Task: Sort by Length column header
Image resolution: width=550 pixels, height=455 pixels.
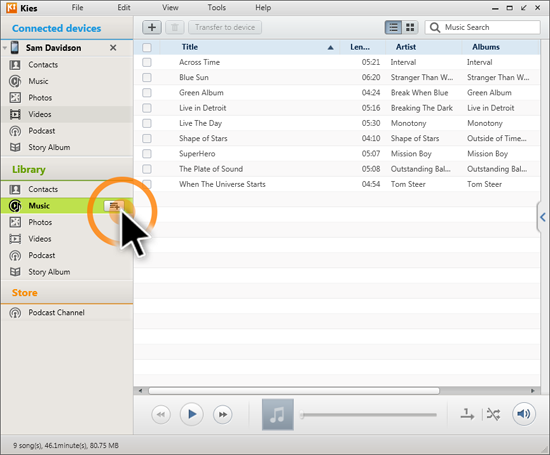Action: (x=363, y=47)
